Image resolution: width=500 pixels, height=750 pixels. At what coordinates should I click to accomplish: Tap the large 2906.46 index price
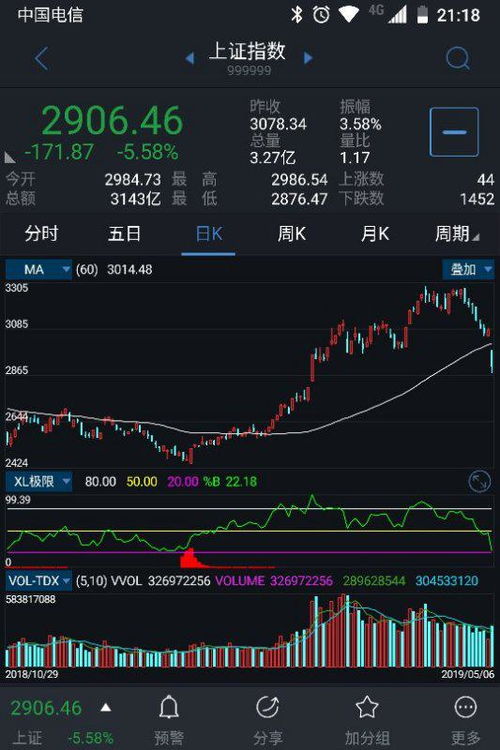[x=112, y=120]
